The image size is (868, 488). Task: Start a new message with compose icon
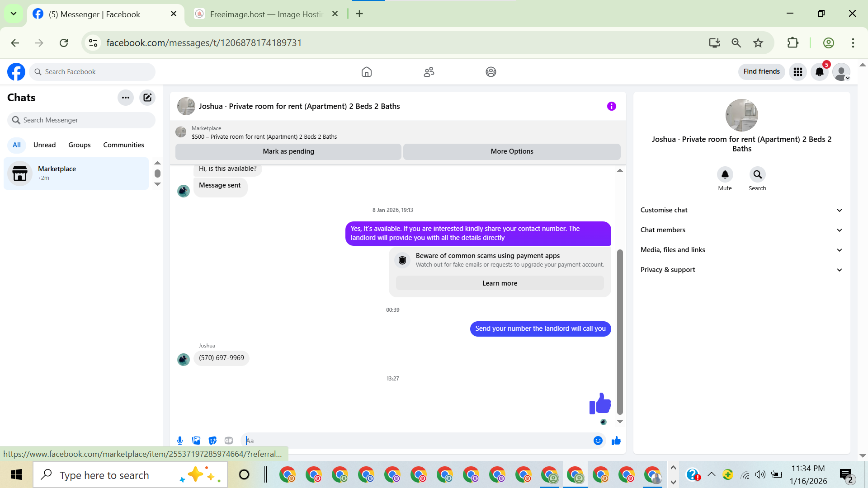[147, 98]
